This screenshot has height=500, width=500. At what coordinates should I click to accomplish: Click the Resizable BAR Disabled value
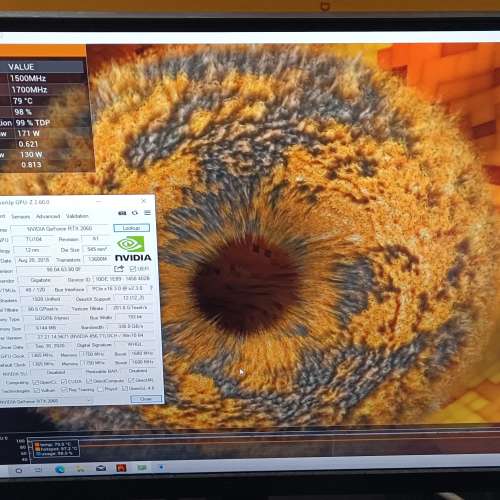[138, 371]
